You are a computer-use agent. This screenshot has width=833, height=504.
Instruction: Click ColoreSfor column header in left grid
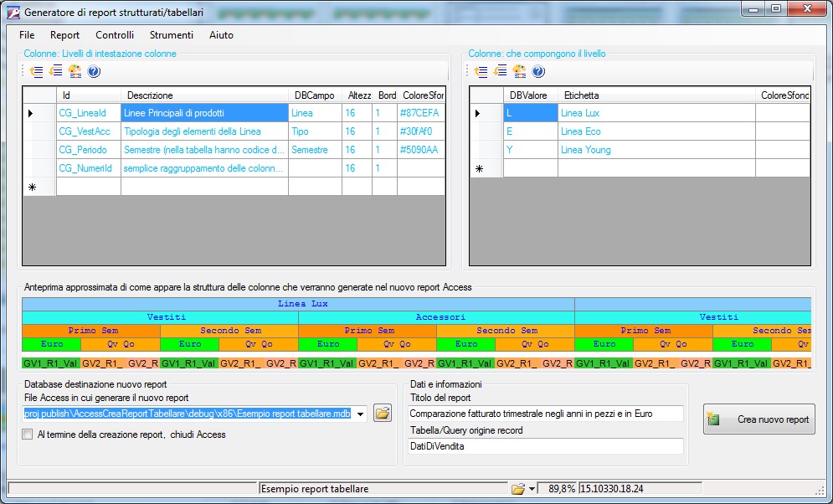(x=421, y=95)
